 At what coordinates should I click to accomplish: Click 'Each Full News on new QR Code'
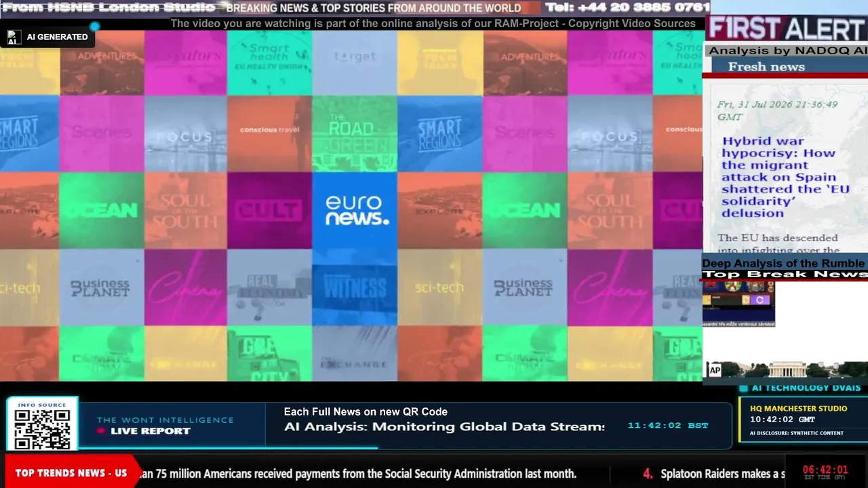(x=366, y=411)
